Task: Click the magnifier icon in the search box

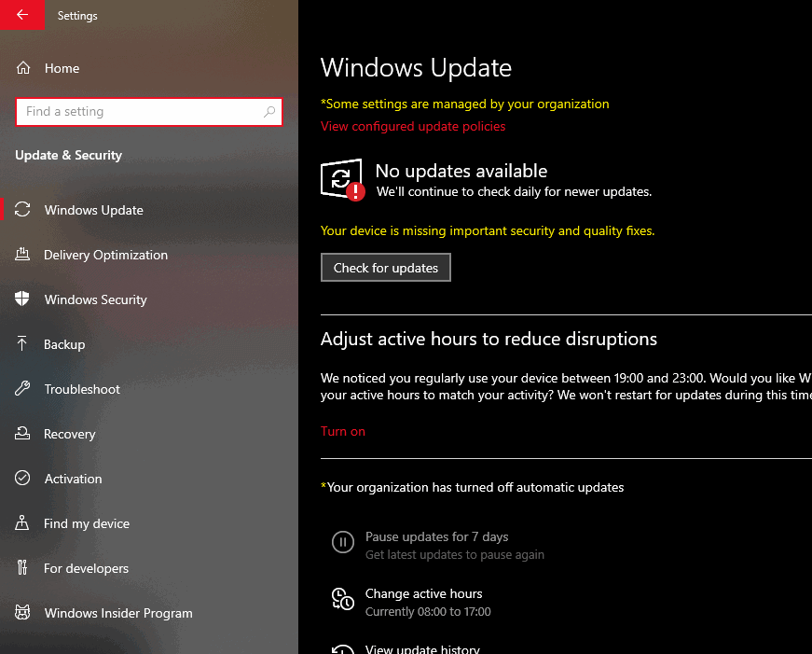Action: (269, 111)
